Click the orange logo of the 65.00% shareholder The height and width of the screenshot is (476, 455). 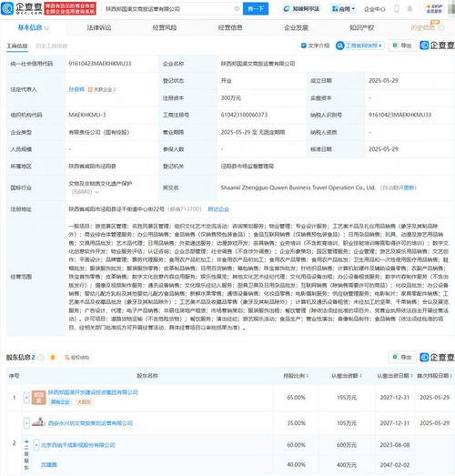tap(38, 398)
